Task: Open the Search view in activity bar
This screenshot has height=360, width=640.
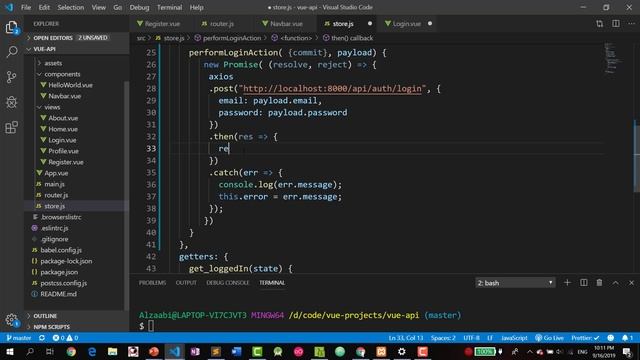Action: [12, 52]
